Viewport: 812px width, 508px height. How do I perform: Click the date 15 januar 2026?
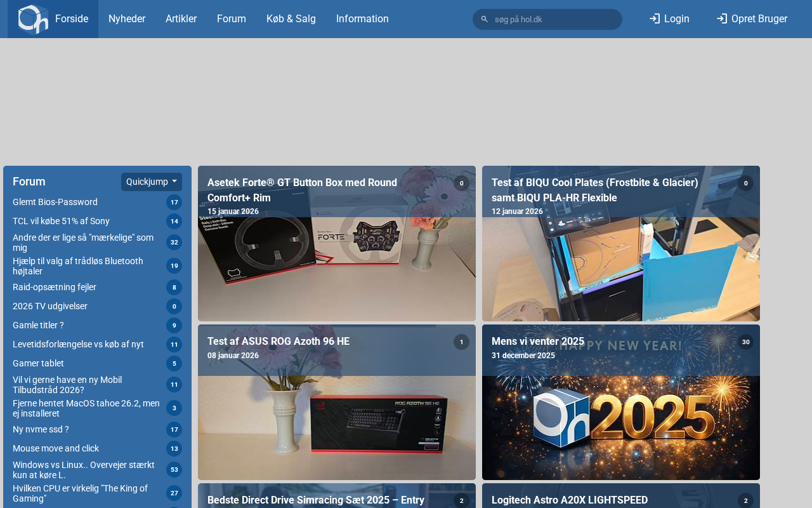tap(233, 211)
